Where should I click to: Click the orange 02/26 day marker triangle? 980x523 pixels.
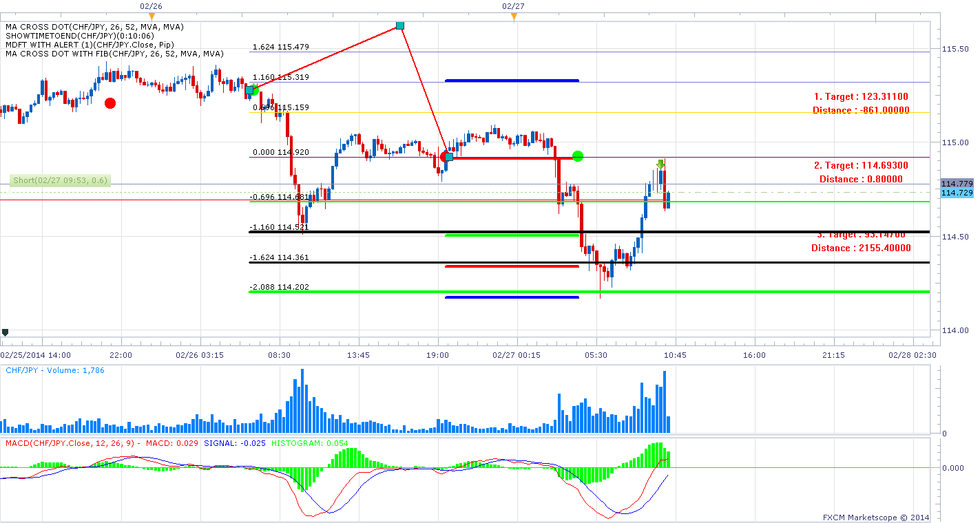[x=152, y=16]
